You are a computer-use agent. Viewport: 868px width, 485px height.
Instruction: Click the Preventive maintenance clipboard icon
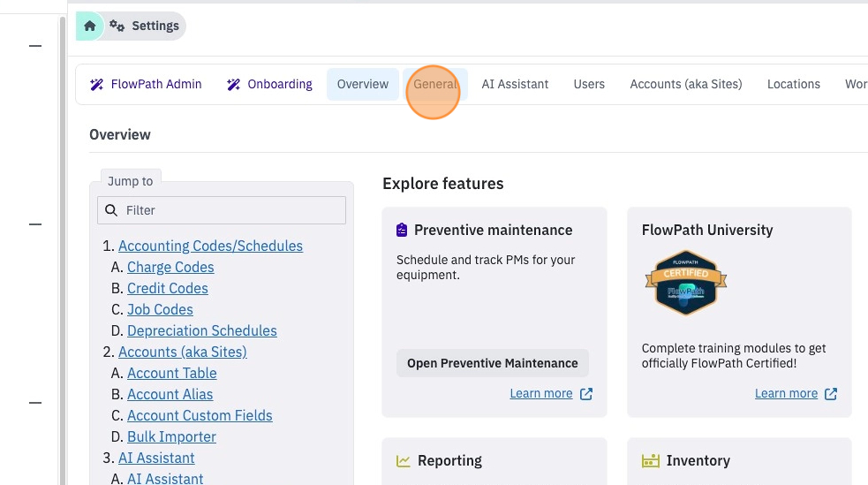click(x=402, y=230)
